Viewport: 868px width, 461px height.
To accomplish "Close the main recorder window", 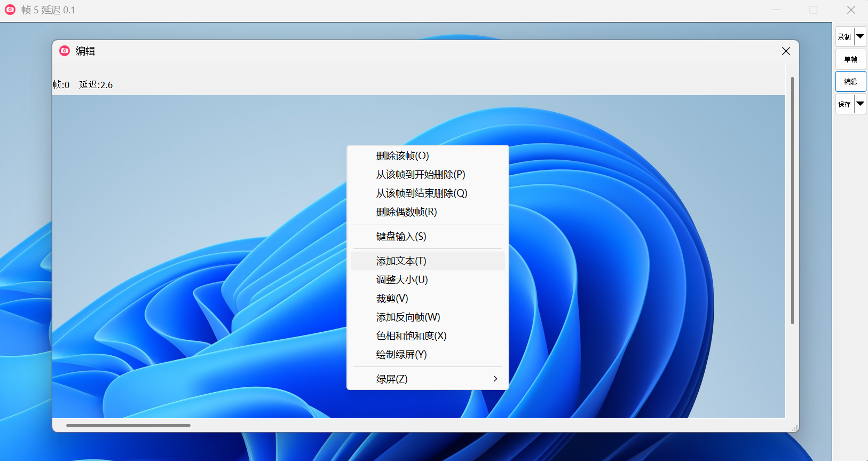I will pos(851,10).
